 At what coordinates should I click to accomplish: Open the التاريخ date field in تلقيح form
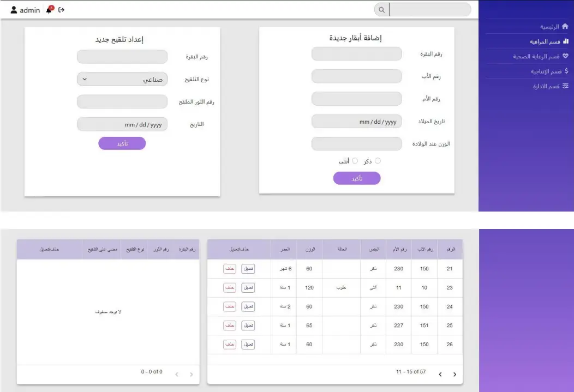[122, 124]
